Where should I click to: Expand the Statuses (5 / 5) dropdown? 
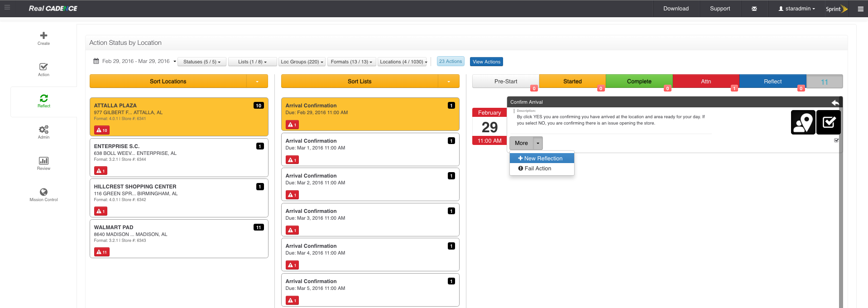202,62
